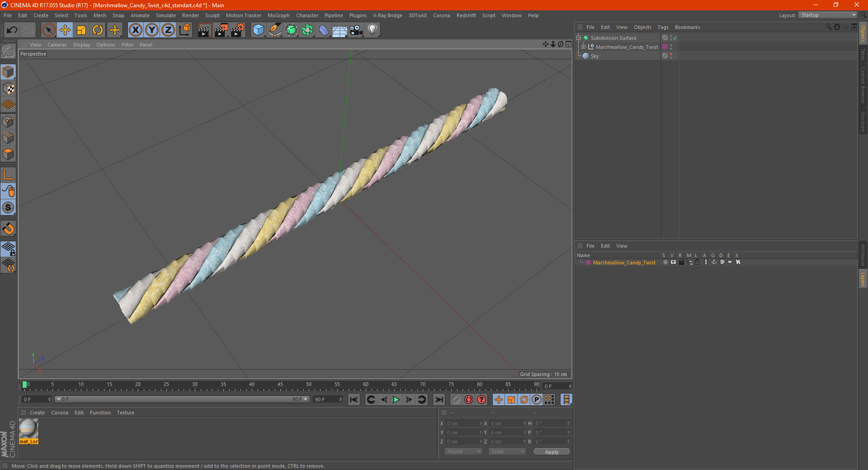868x470 pixels.
Task: Toggle X axis lock
Action: click(135, 30)
